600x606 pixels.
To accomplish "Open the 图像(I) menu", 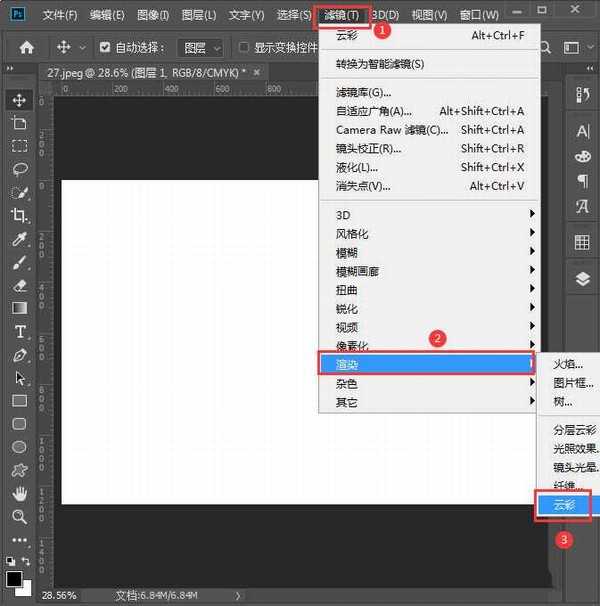I will click(153, 15).
